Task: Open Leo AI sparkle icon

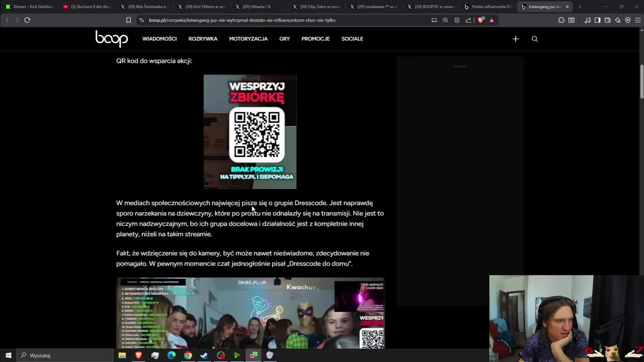Action: (617, 20)
